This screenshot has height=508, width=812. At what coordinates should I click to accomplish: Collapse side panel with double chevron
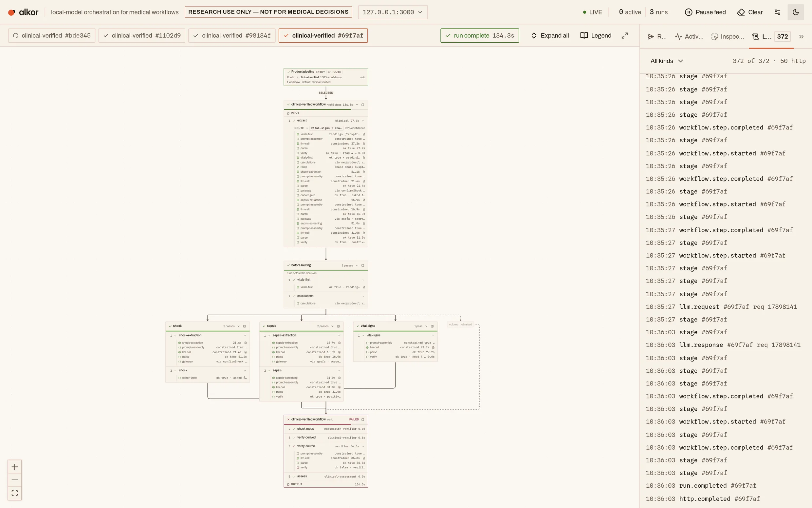tap(801, 37)
